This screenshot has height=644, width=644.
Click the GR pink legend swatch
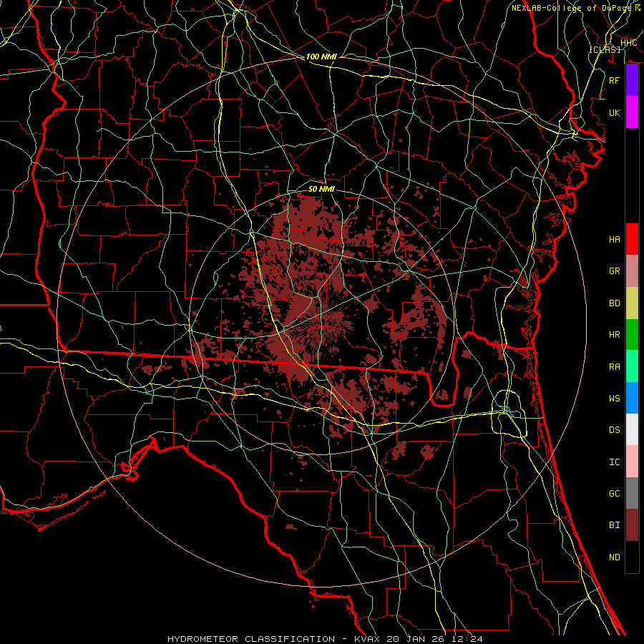click(x=632, y=270)
